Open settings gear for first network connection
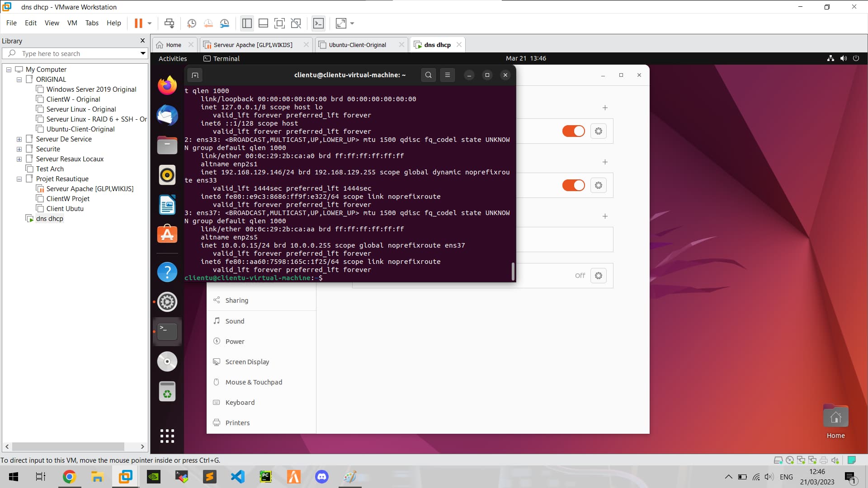Screen dimensions: 868x488 599,131
